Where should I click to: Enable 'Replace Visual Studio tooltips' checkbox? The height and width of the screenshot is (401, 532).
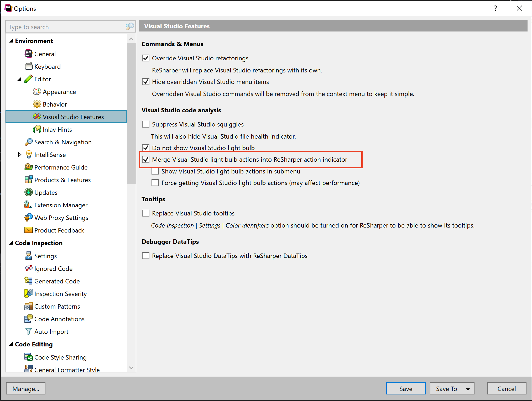click(x=146, y=213)
